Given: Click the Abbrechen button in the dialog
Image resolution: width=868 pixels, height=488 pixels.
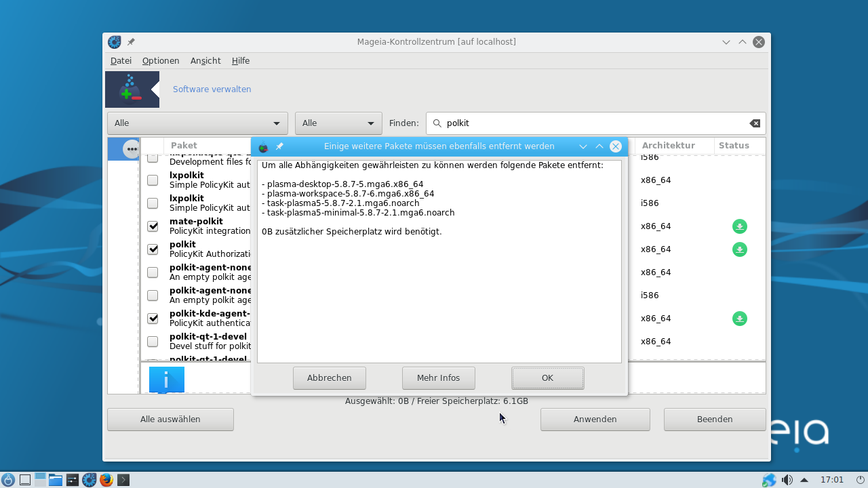Looking at the screenshot, I should [330, 378].
